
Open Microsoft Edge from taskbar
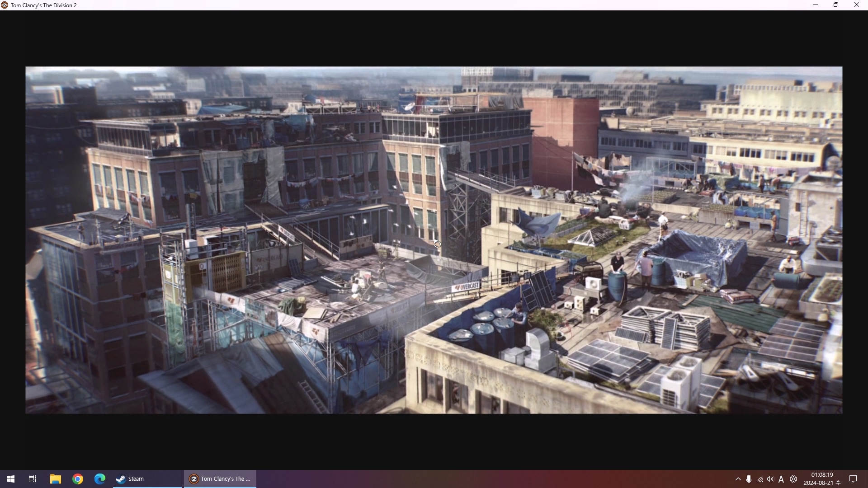click(x=100, y=479)
